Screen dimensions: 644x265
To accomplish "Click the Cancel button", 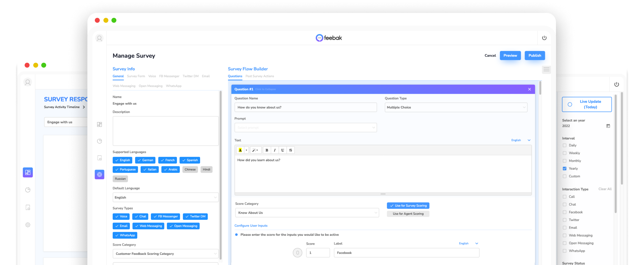I will (x=490, y=56).
